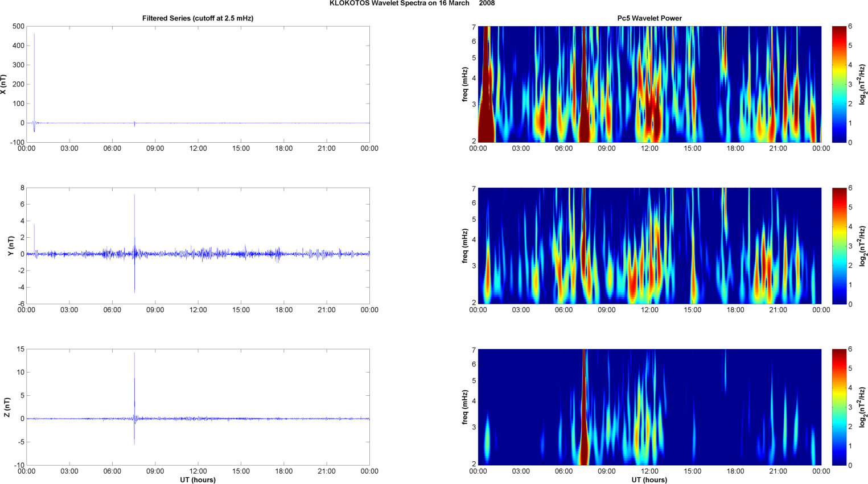
Task: Click the -6 tick on the Y (nT) axis
Action: click(x=21, y=304)
